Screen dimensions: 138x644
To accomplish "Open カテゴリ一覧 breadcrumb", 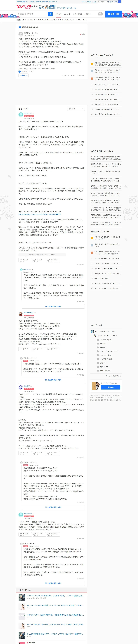I will (31, 20).
